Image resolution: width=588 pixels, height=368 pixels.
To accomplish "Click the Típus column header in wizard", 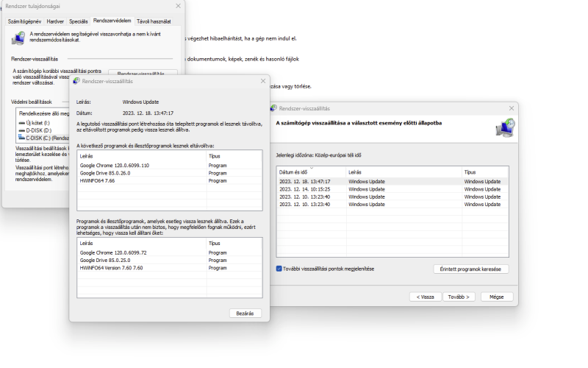I will [485, 172].
